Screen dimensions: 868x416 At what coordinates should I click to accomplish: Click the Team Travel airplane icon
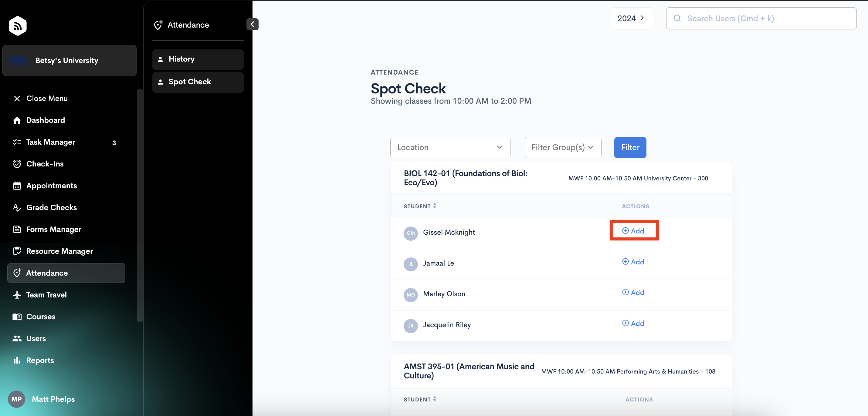coord(17,295)
